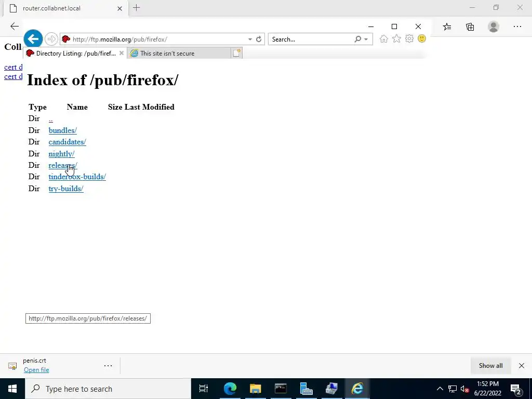532x399 pixels.
Task: Close the router.collabnet.local Edge tab
Action: [119, 8]
